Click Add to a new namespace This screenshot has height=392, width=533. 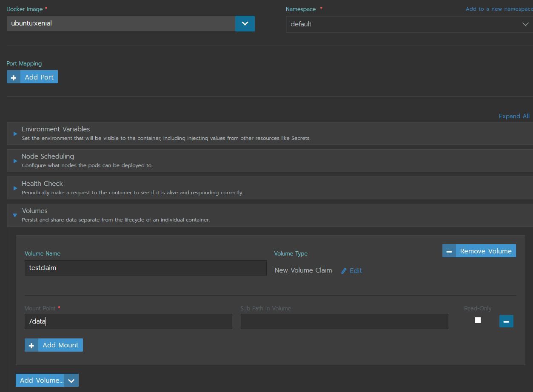499,9
